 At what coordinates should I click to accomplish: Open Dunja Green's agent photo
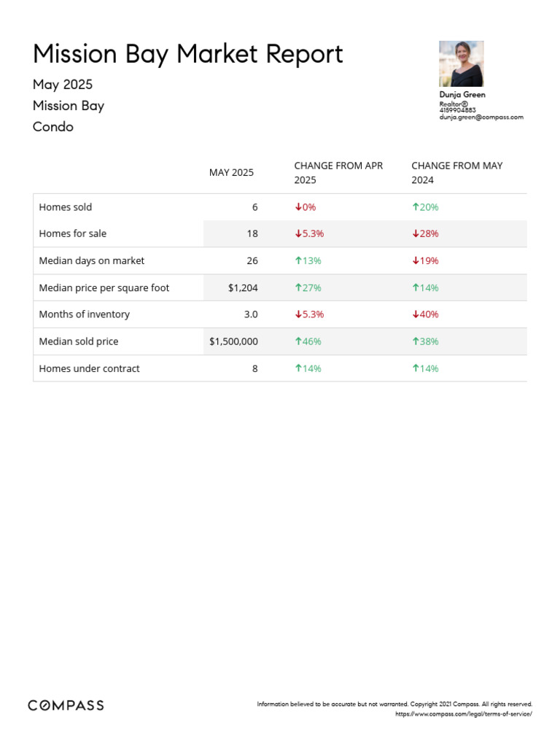461,64
